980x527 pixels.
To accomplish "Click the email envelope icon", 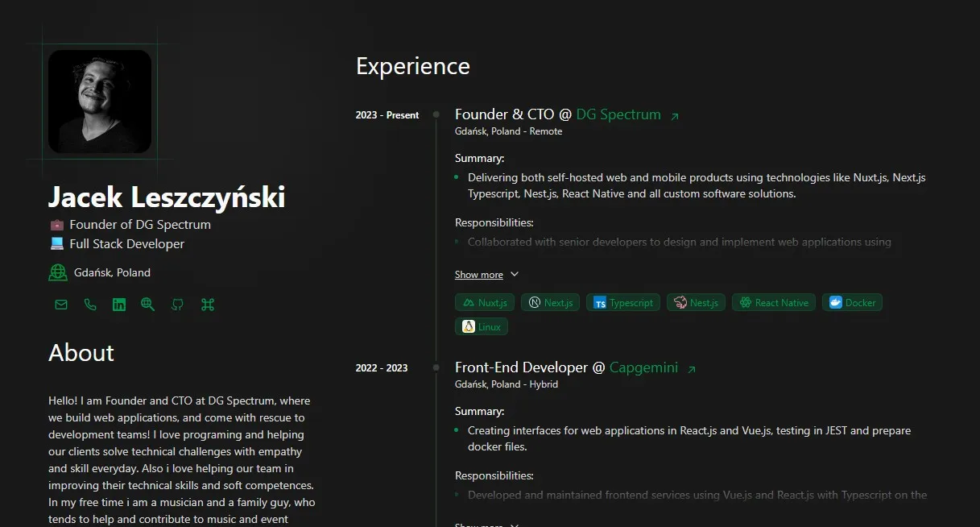I will tap(60, 304).
